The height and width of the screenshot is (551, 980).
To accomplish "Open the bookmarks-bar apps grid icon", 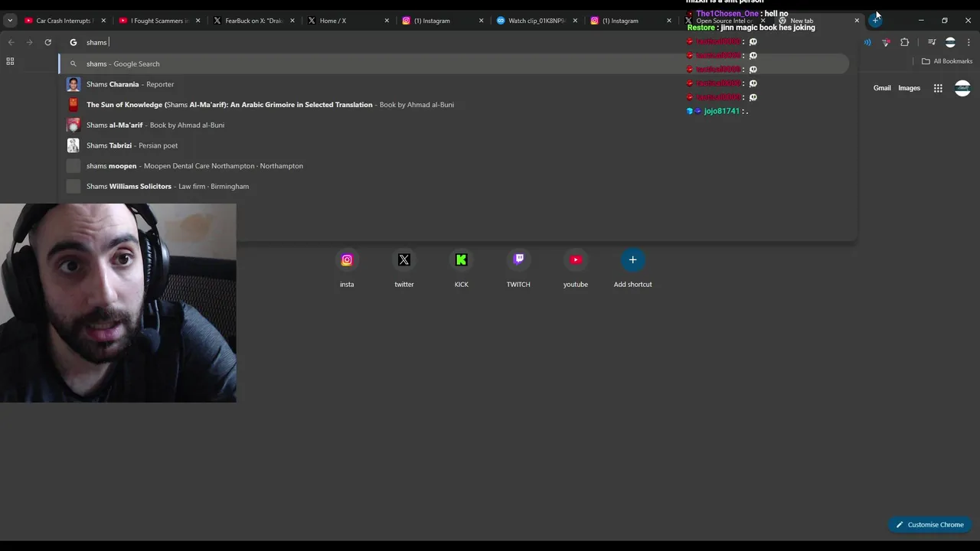I will coord(10,61).
